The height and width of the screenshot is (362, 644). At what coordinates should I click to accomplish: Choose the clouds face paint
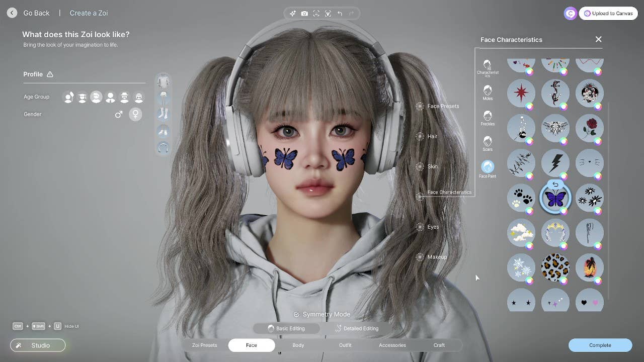[x=521, y=232]
